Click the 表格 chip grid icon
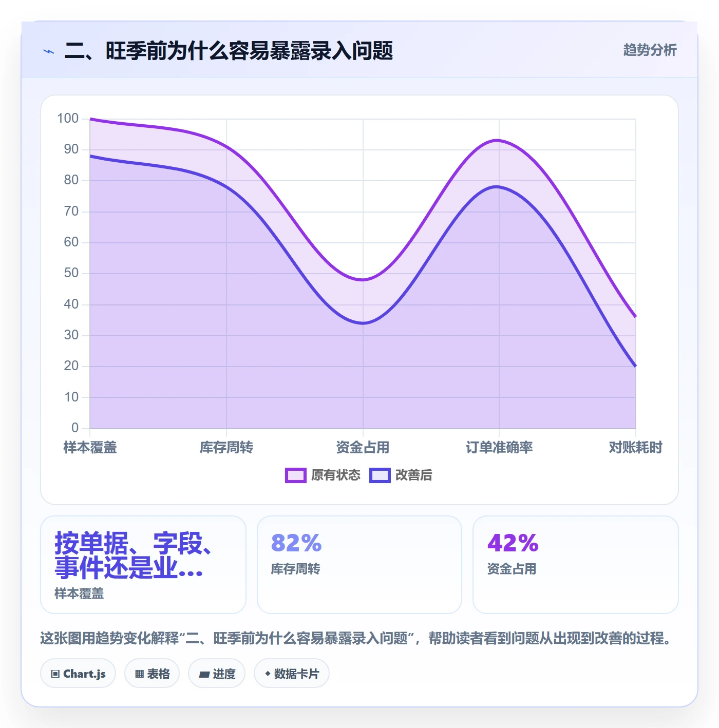 [x=139, y=674]
